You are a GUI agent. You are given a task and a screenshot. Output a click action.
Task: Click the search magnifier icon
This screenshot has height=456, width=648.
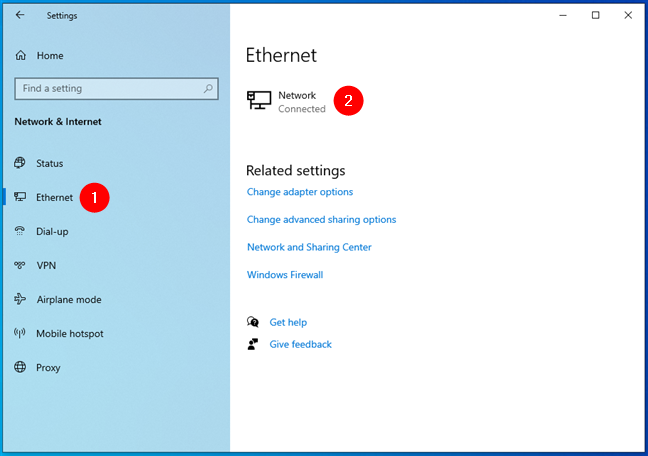pos(209,88)
